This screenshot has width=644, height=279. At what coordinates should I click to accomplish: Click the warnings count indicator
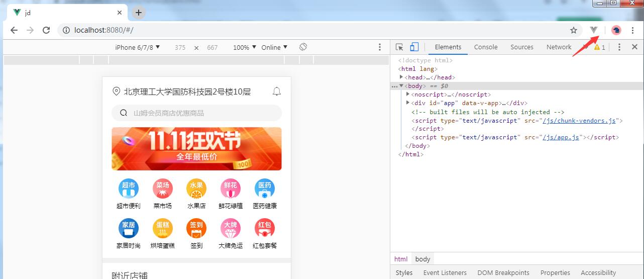600,47
